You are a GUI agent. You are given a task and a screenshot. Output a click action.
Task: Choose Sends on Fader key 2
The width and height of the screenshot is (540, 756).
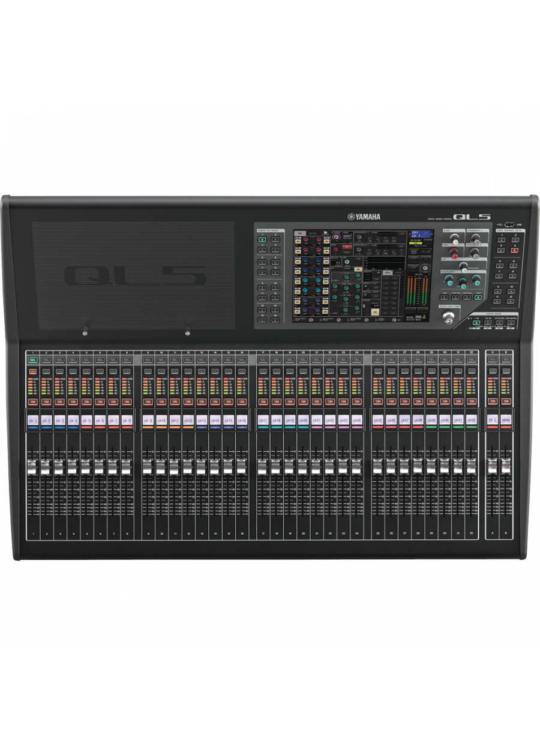tap(275, 239)
